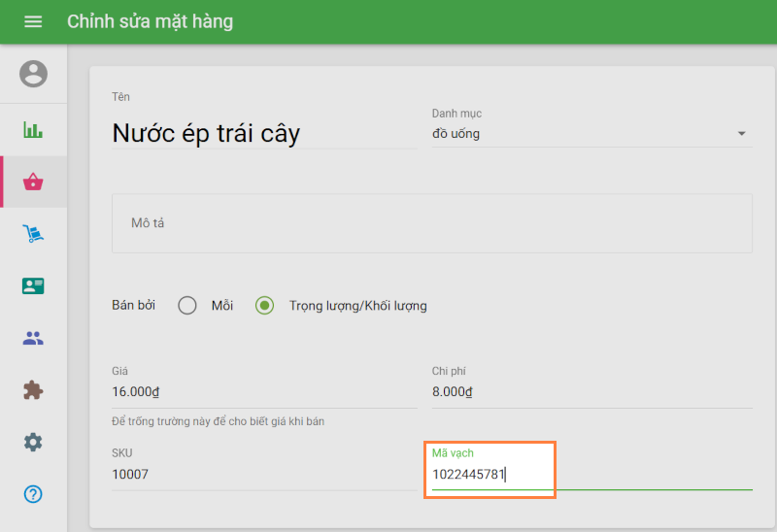This screenshot has width=777, height=532.
Task: Open inventory management cart icon
Action: (33, 234)
